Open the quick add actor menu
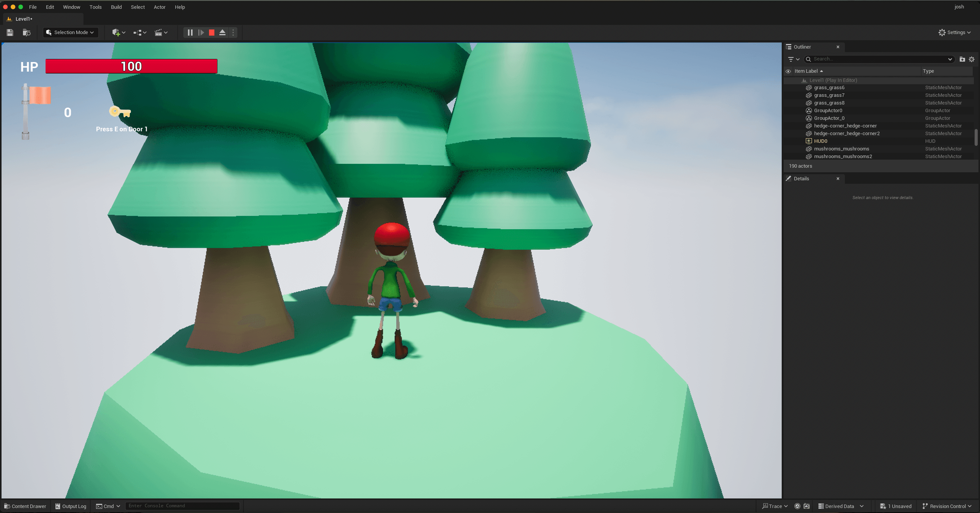 pyautogui.click(x=118, y=33)
